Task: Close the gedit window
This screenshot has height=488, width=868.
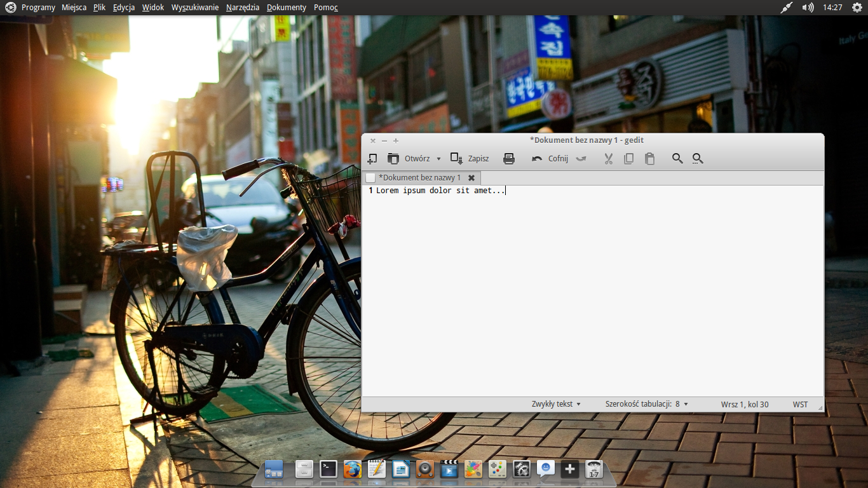Action: pyautogui.click(x=373, y=141)
